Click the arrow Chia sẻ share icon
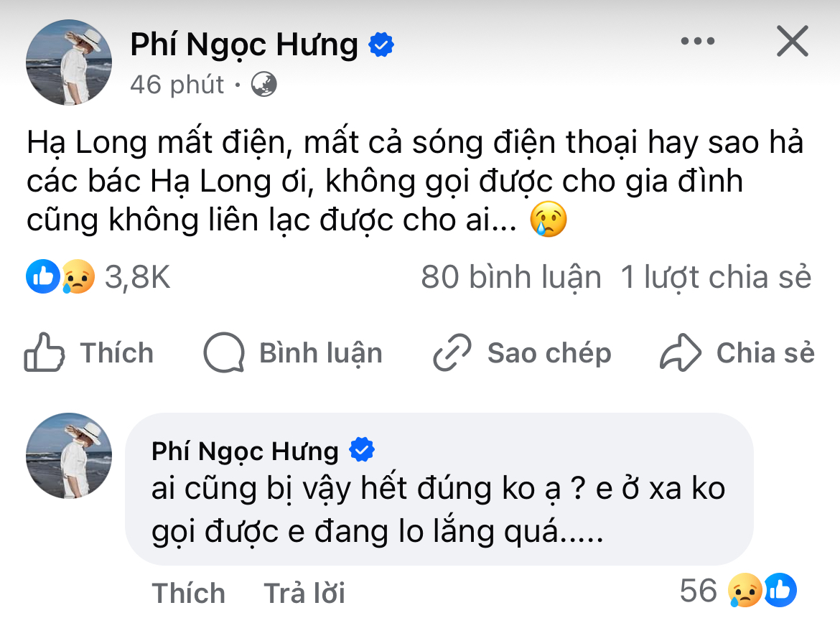This screenshot has width=840, height=618. (x=680, y=353)
